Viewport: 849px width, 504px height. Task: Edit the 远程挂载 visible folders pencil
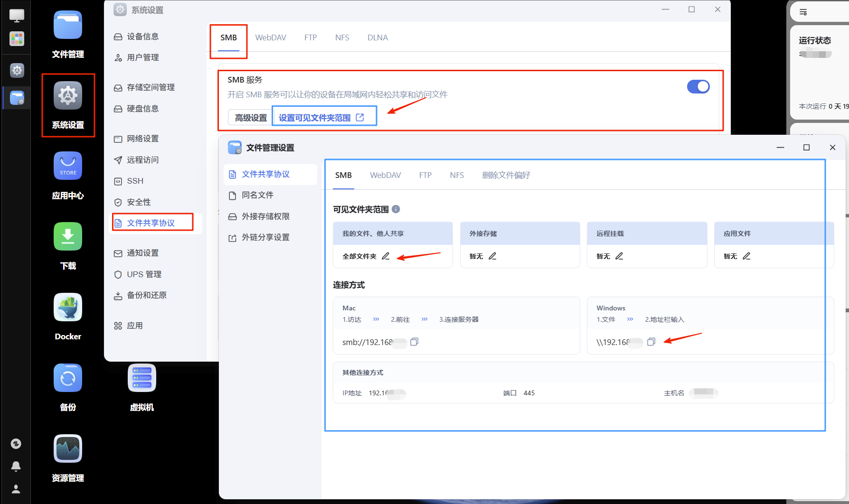pos(619,256)
